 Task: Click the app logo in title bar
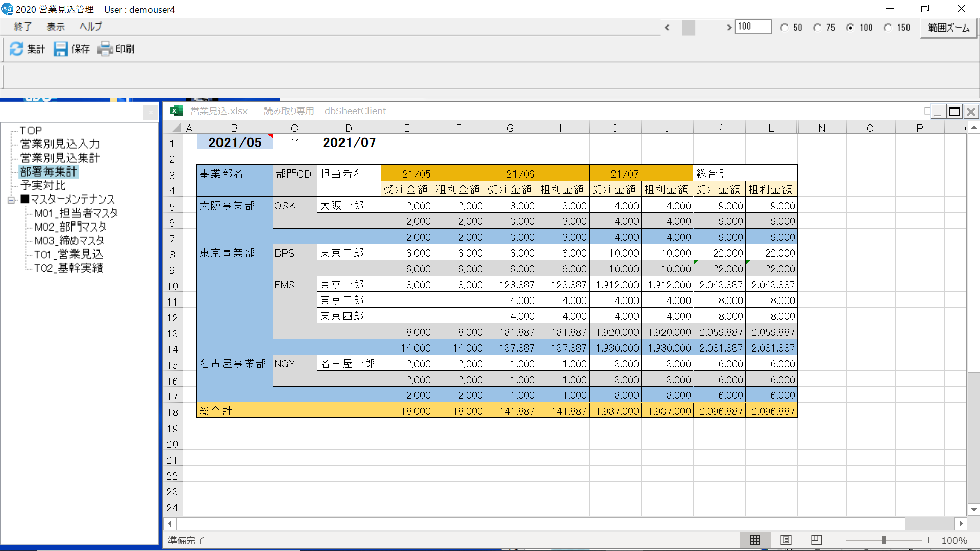coord(7,9)
